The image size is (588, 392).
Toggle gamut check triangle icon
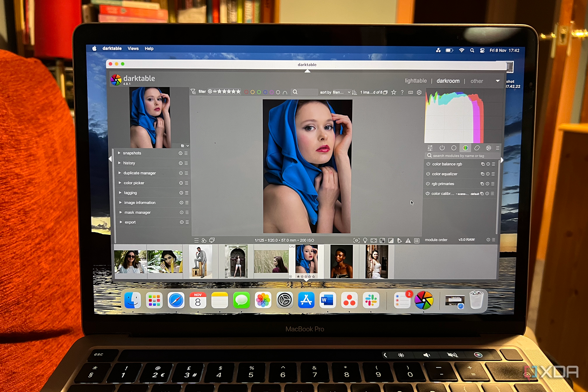click(408, 241)
